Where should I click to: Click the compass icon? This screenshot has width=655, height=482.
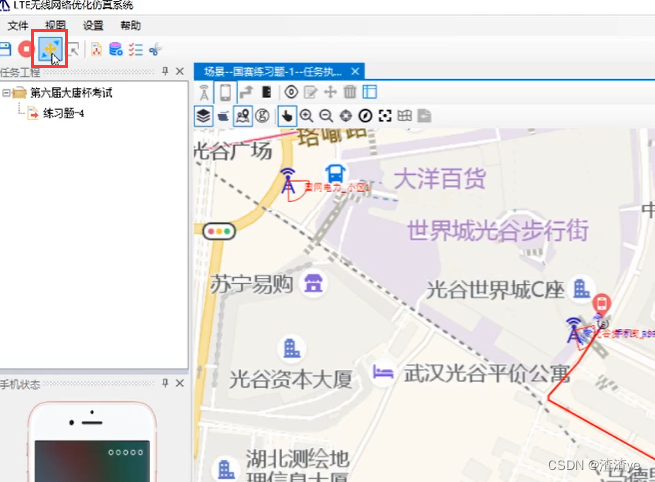(x=366, y=116)
